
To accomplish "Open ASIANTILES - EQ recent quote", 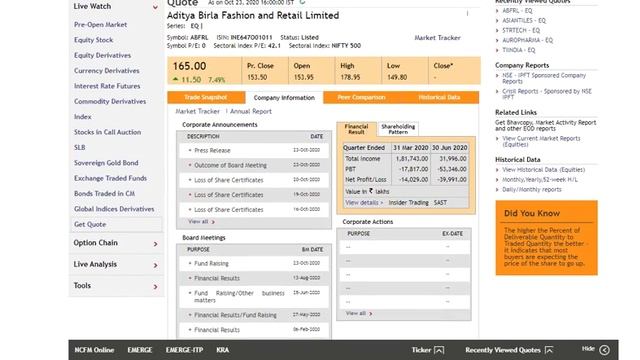I will pyautogui.click(x=524, y=20).
